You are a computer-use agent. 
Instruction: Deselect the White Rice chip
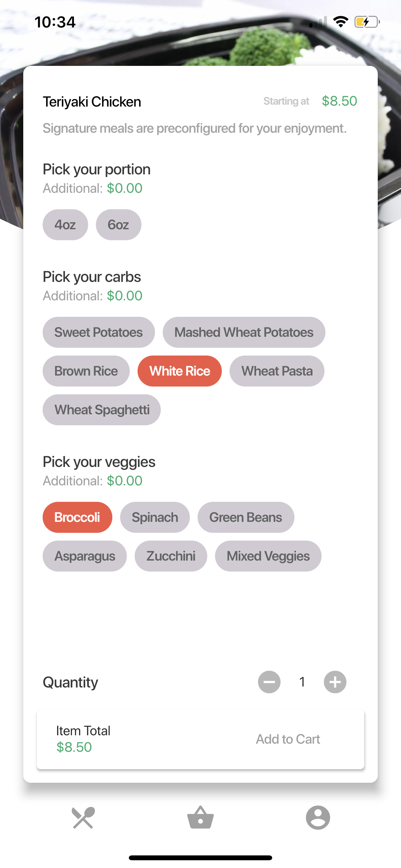tap(179, 371)
